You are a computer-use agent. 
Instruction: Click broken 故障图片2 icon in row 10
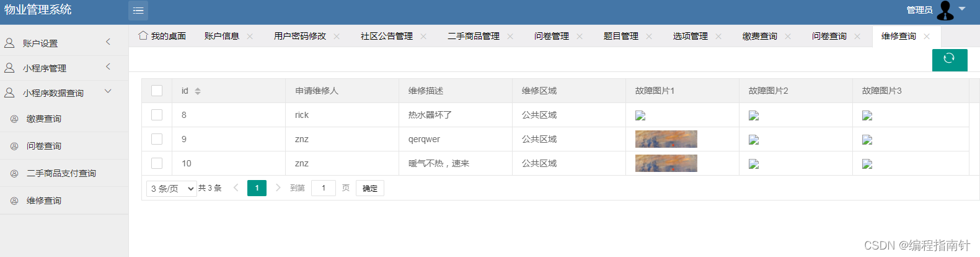pyautogui.click(x=754, y=164)
